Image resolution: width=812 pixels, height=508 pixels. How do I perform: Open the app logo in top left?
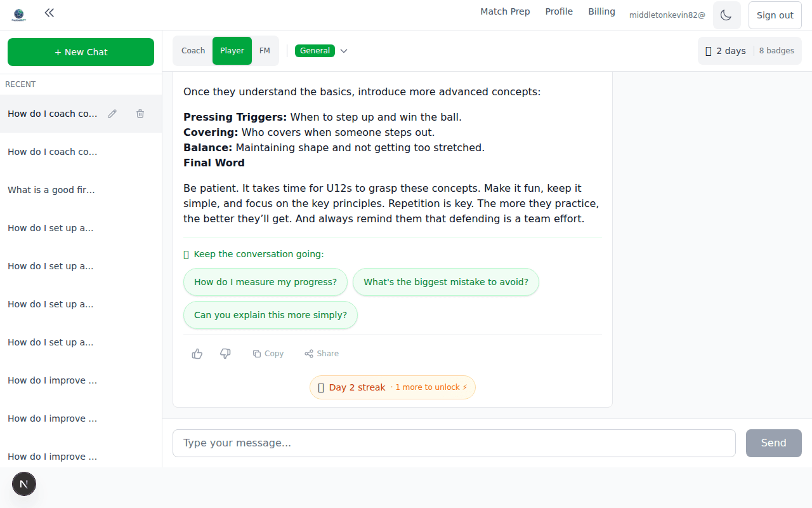pos(18,13)
